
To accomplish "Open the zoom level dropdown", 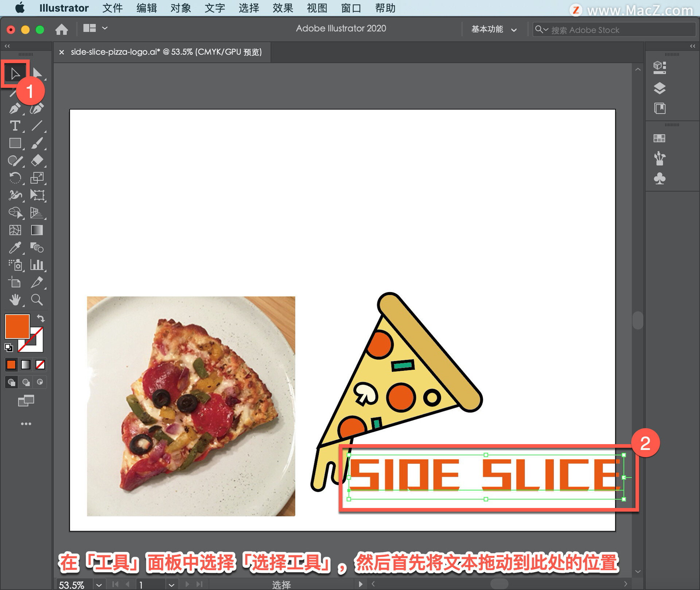I will [99, 585].
